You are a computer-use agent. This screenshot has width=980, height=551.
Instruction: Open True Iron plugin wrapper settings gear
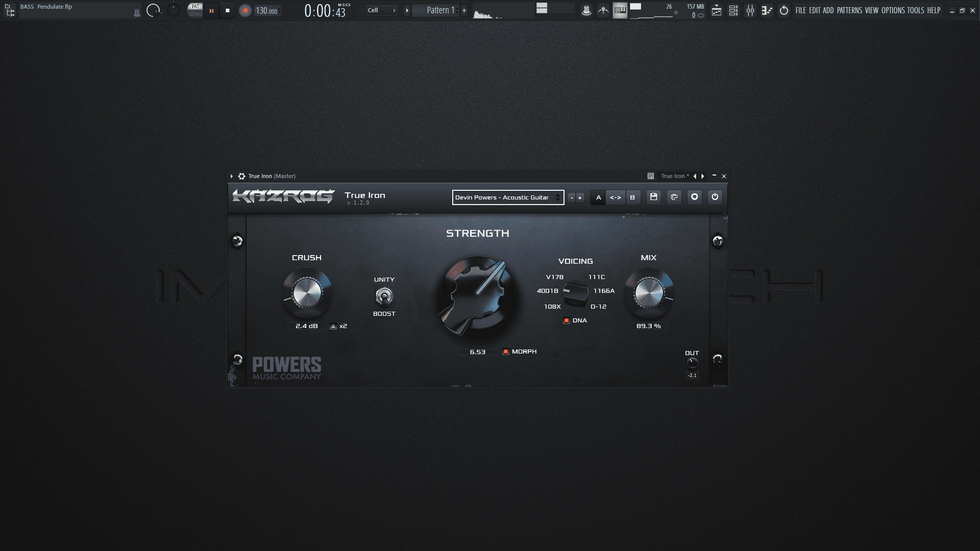pyautogui.click(x=242, y=176)
